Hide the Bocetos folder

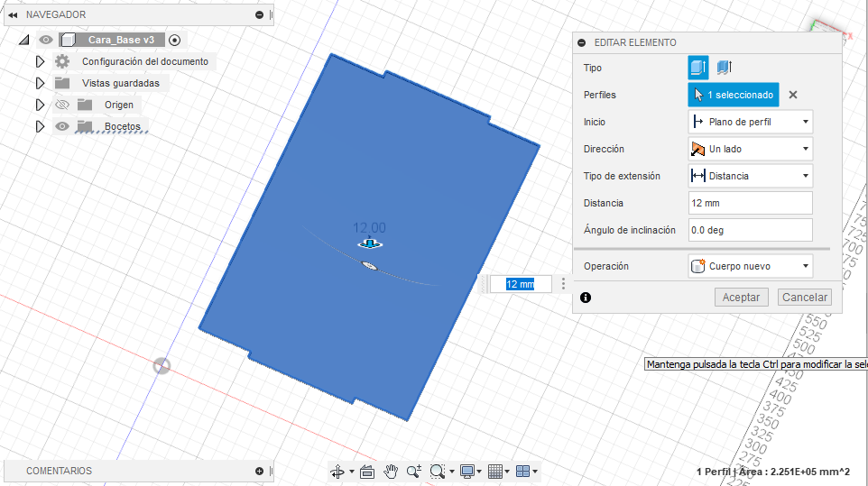62,126
